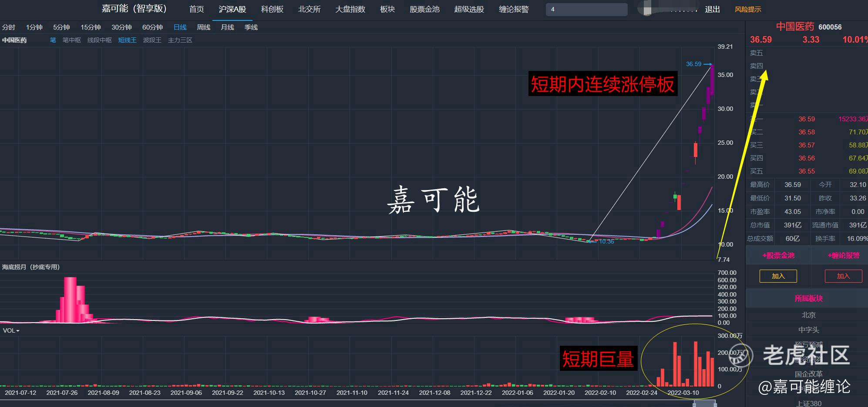Click the 总成交额 value 60亿
Viewport: 868px width, 407px height.
[793, 238]
